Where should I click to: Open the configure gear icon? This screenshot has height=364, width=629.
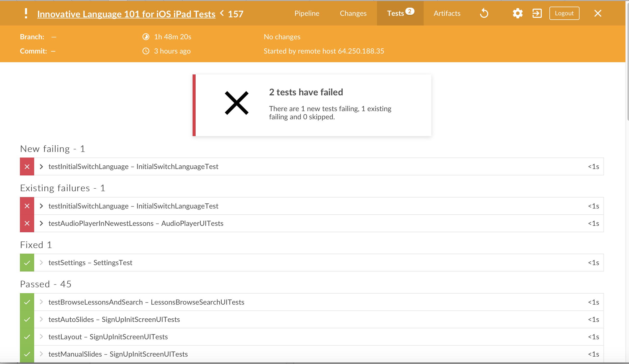pos(518,13)
